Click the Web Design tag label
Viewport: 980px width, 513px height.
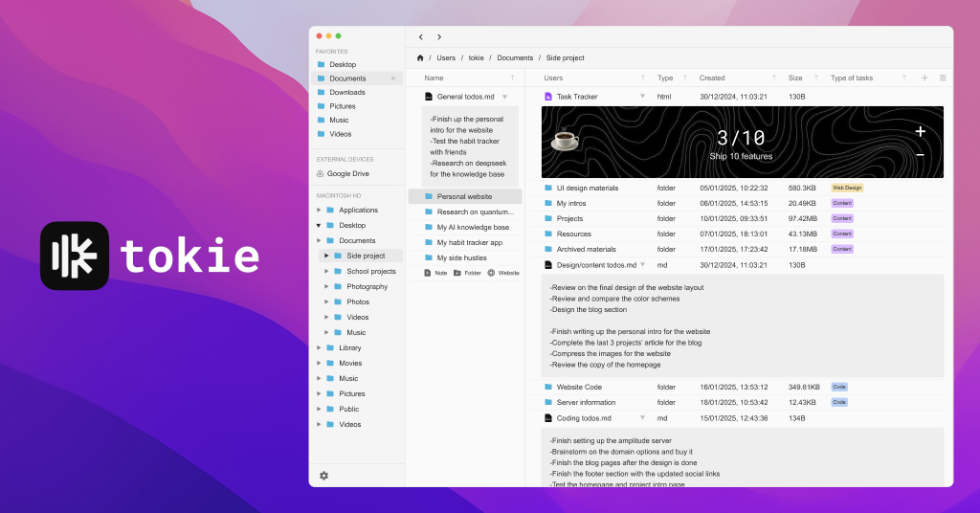tap(847, 189)
